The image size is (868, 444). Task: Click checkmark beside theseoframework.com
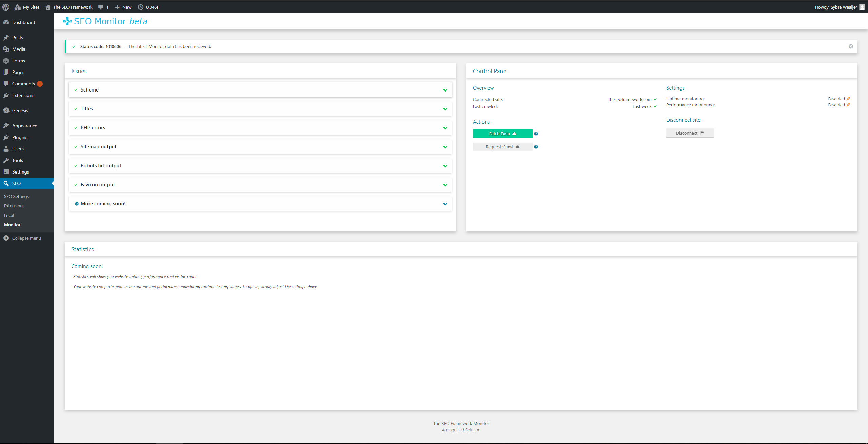[x=655, y=99]
